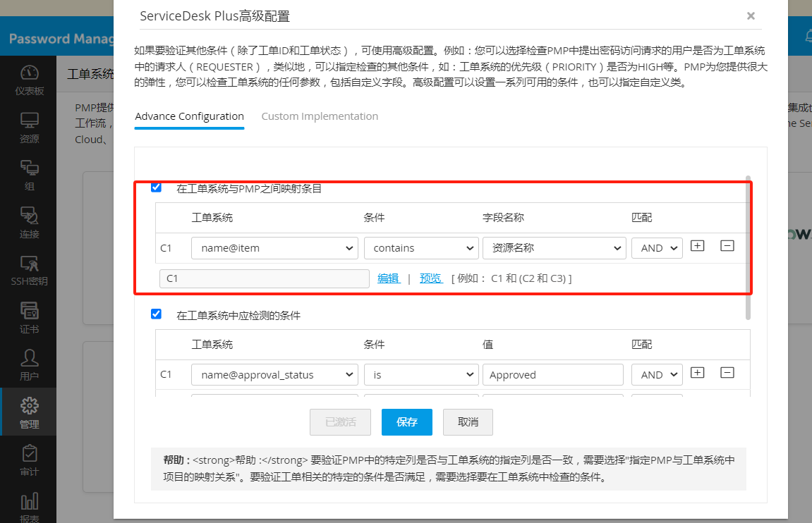Switch to the Custom Implementation tab
Screen dimensions: 812x523
(x=320, y=116)
